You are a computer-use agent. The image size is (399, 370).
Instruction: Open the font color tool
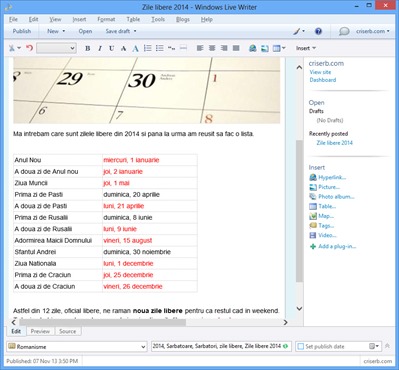[x=135, y=49]
